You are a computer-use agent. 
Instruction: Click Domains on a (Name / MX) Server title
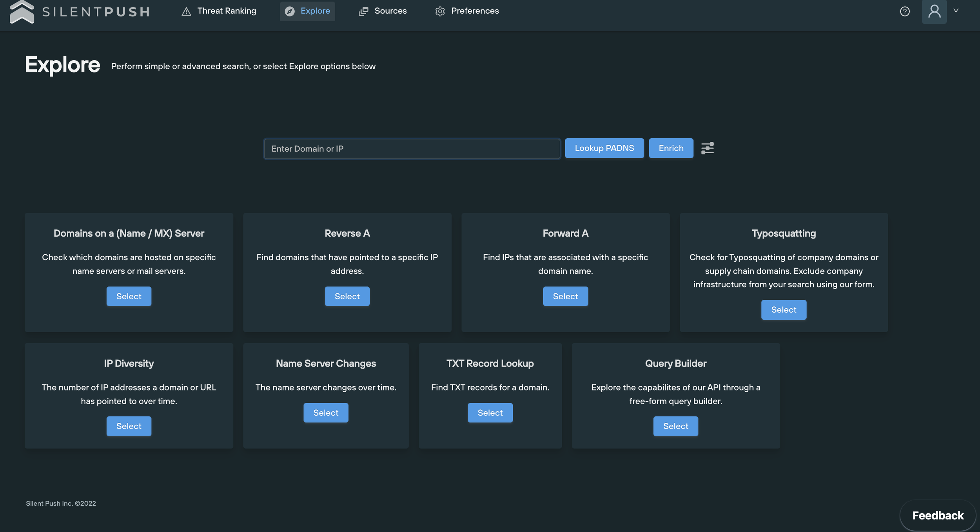click(129, 233)
